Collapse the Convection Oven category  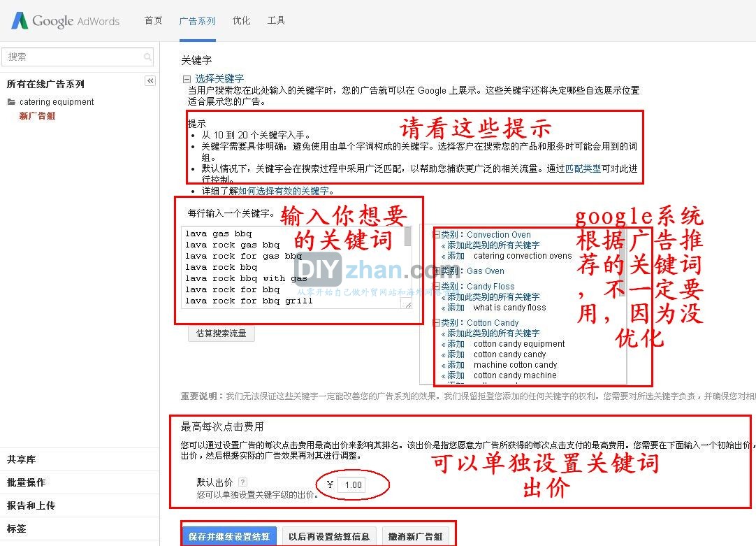[x=437, y=235]
